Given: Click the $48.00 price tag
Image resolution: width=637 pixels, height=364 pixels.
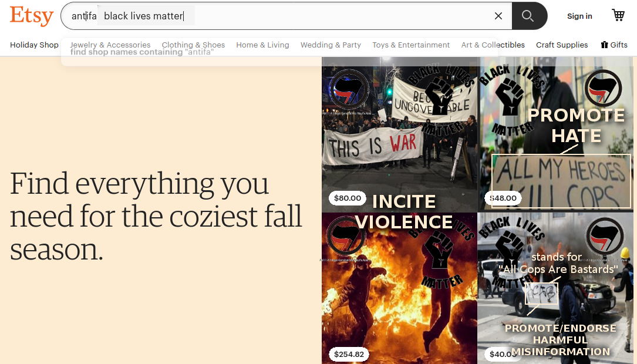Looking at the screenshot, I should 503,198.
